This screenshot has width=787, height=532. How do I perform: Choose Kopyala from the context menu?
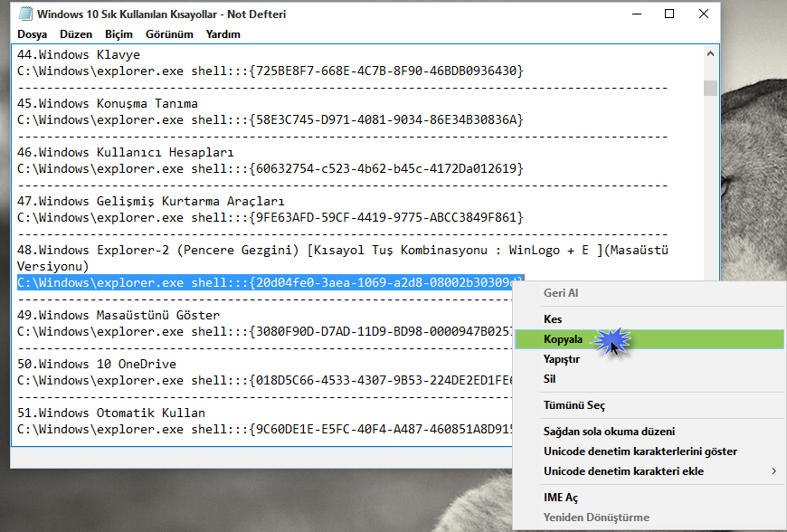(x=650, y=339)
